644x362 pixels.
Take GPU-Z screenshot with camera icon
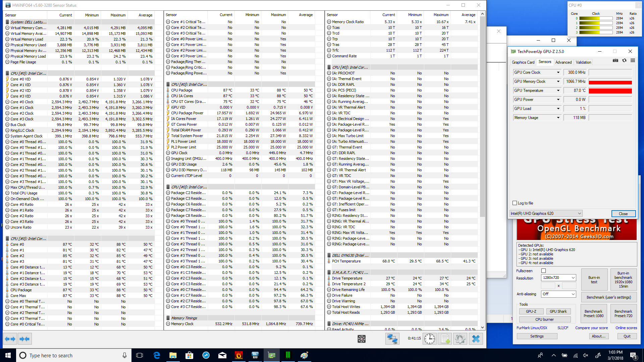pos(615,61)
